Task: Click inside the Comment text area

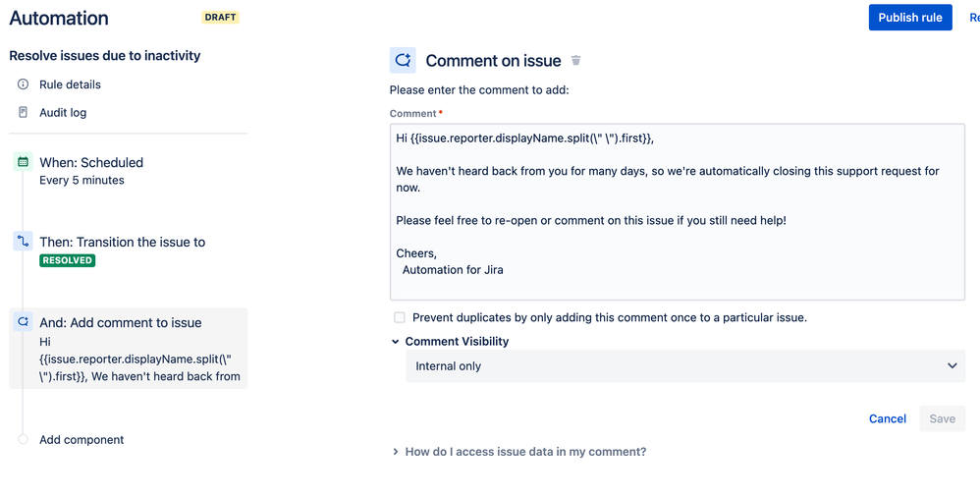Action: click(677, 212)
